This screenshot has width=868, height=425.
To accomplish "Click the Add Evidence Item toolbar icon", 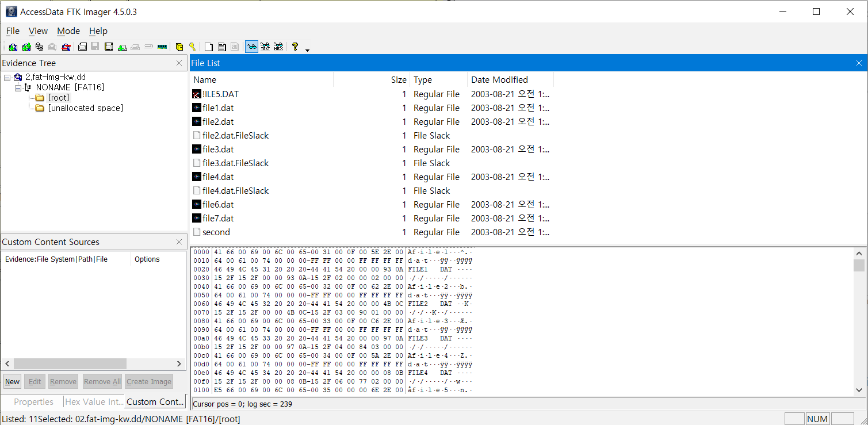I will tap(13, 47).
